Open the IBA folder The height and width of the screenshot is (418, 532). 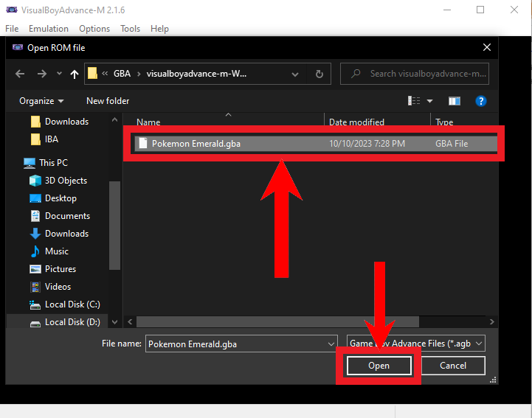coord(44,139)
